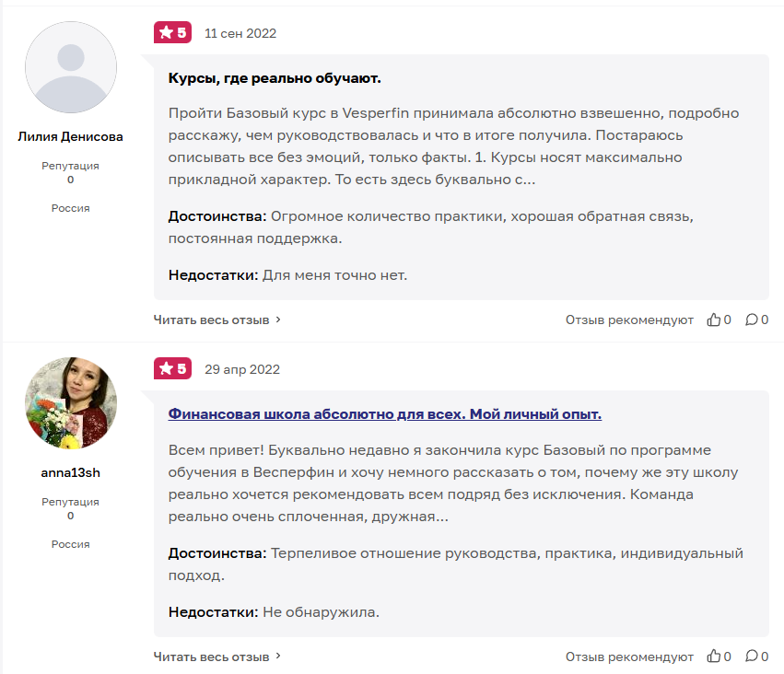Image resolution: width=784 pixels, height=674 pixels.
Task: Click 'Отзыв рекомендуют' on the first review
Action: click(628, 320)
